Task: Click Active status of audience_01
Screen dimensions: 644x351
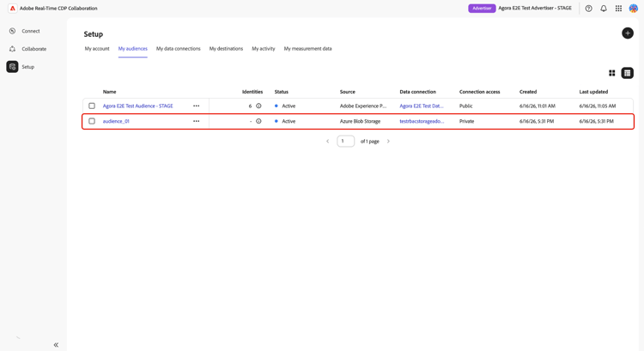Action: point(285,121)
